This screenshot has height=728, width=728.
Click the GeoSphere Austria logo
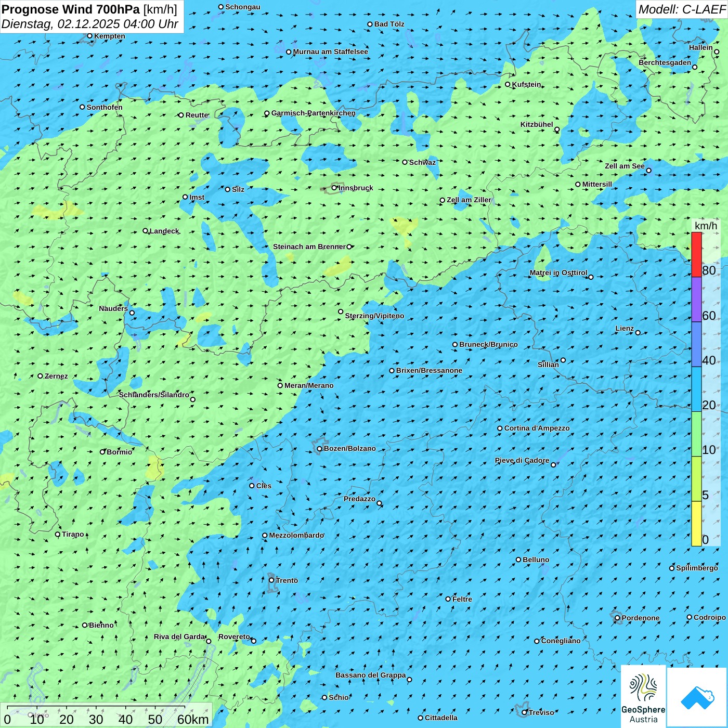643,697
